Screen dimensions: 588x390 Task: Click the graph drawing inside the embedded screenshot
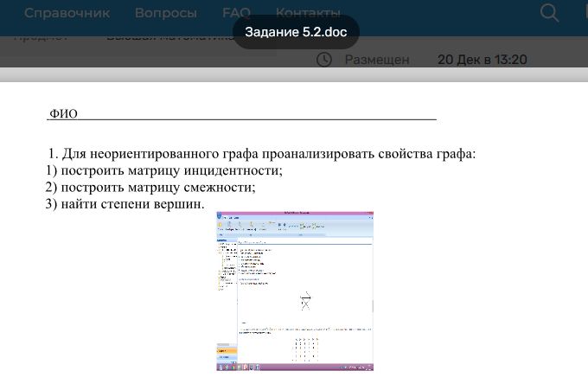[305, 301]
